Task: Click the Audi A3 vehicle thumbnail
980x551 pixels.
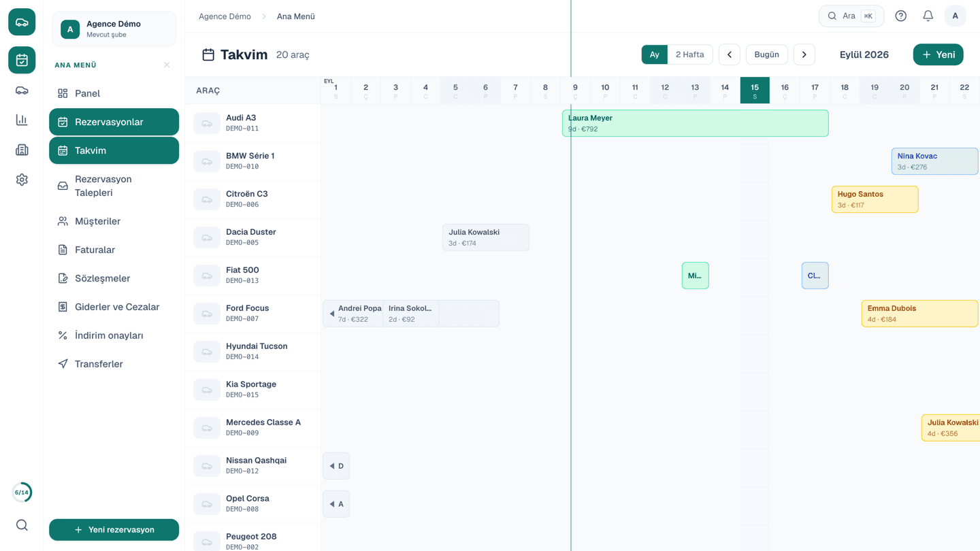Action: [x=207, y=123]
